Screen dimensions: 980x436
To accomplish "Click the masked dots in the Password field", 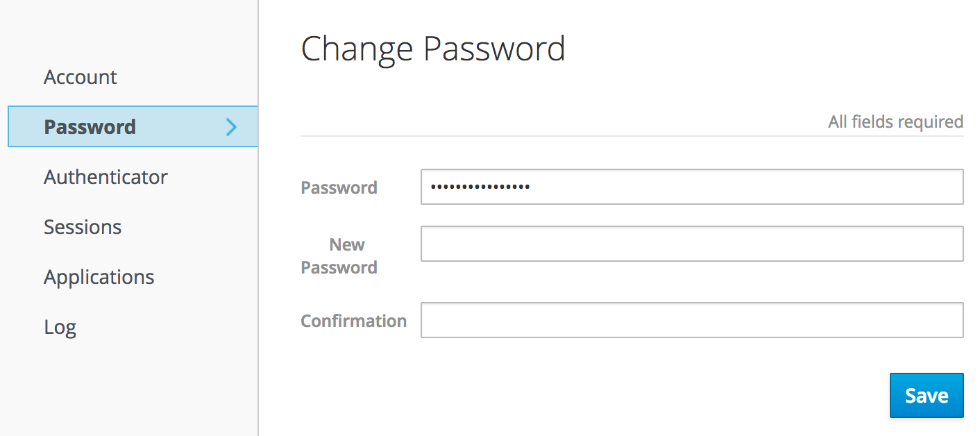I will click(480, 187).
